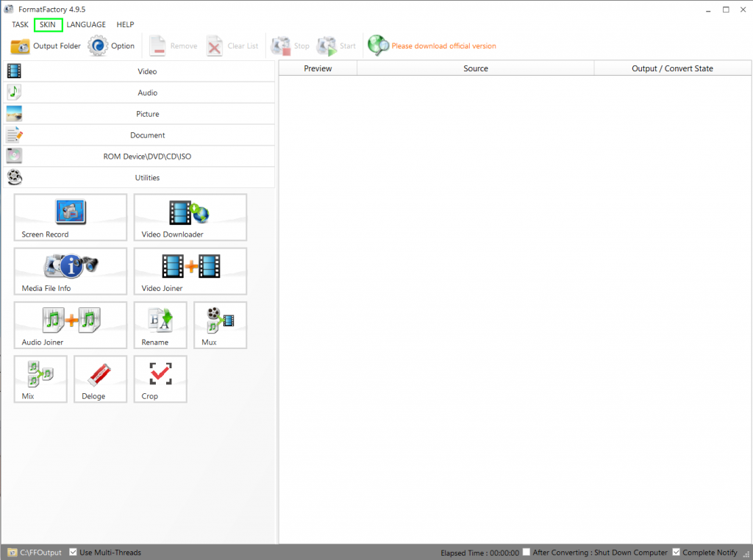
Task: Open the Crop tool
Action: click(x=160, y=379)
